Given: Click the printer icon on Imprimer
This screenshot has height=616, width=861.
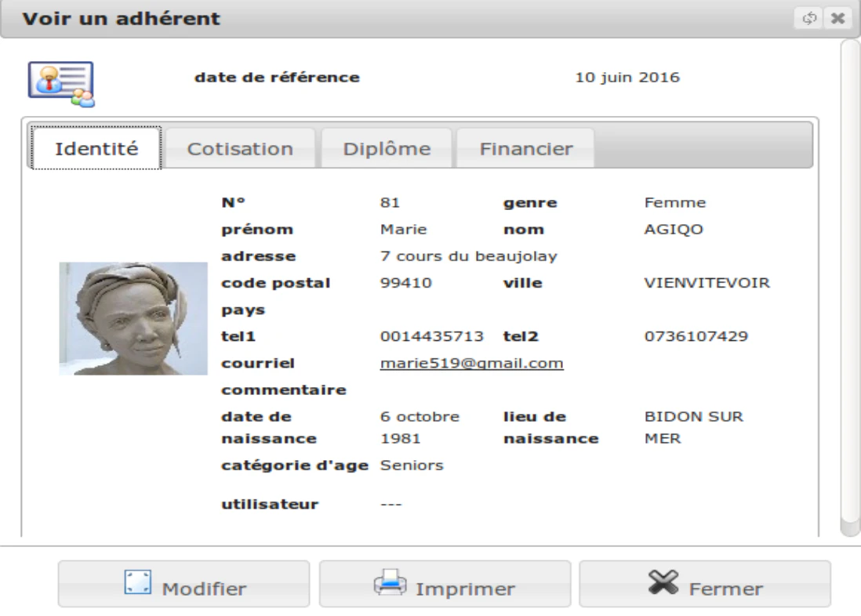Looking at the screenshot, I should (x=390, y=582).
